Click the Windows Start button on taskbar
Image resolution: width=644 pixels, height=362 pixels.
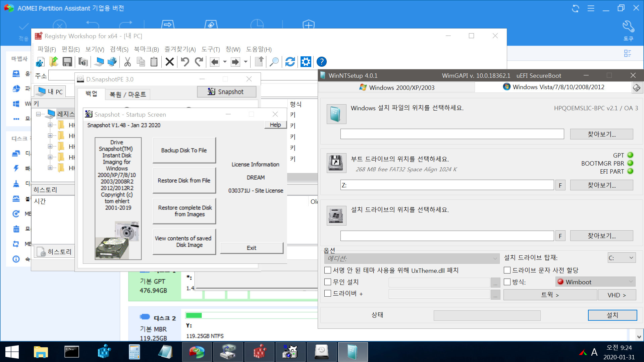click(12, 352)
